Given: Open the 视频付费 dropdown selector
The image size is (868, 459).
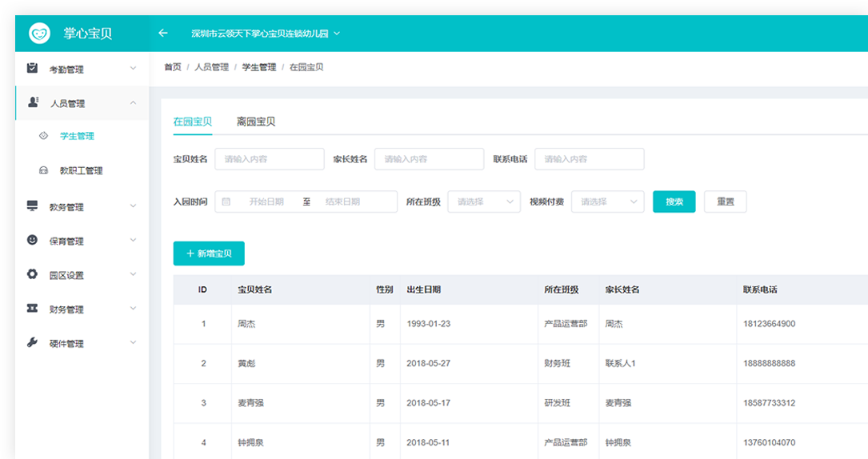Looking at the screenshot, I should coord(607,202).
